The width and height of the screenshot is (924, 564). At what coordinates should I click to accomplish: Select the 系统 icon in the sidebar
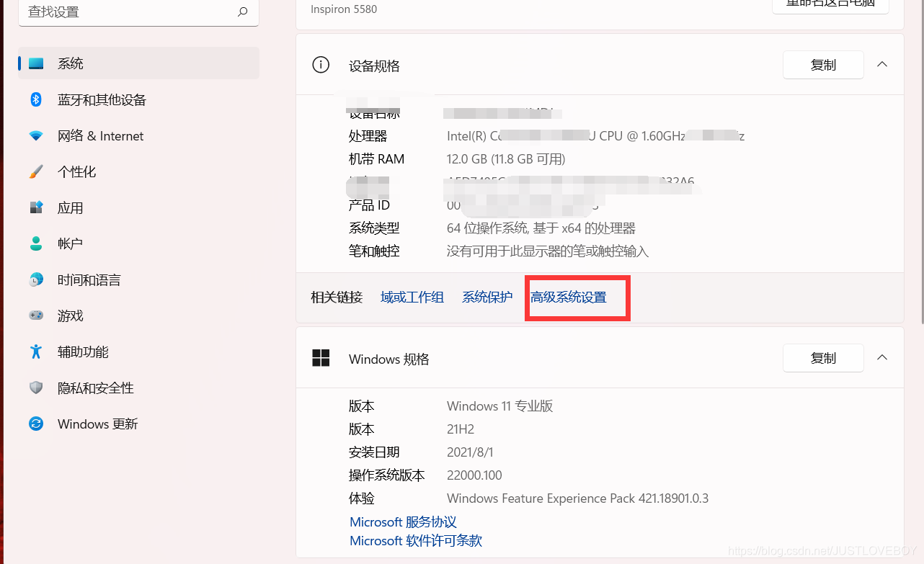[x=36, y=63]
